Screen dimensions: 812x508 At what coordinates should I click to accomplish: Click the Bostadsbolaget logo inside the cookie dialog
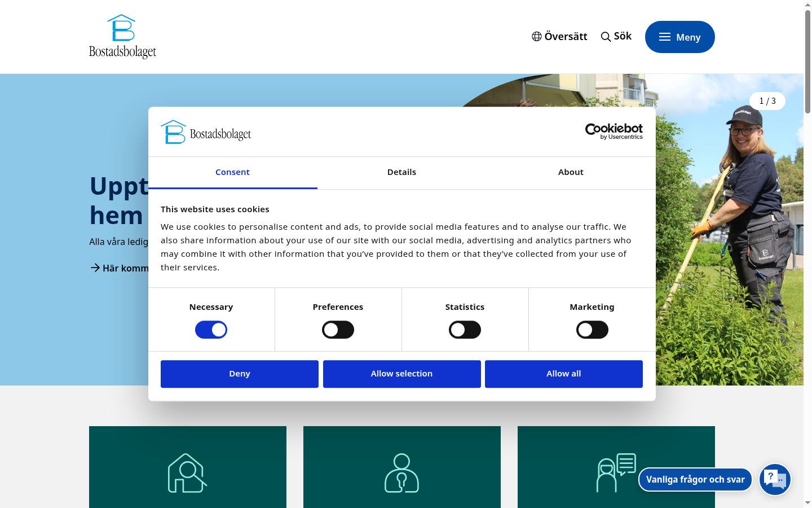click(x=206, y=132)
